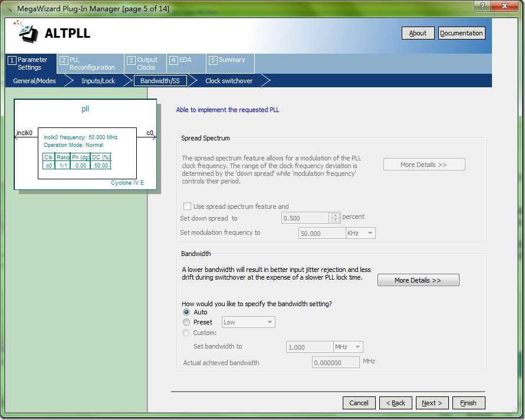Open the About dialog
This screenshot has width=525, height=420.
[418, 33]
